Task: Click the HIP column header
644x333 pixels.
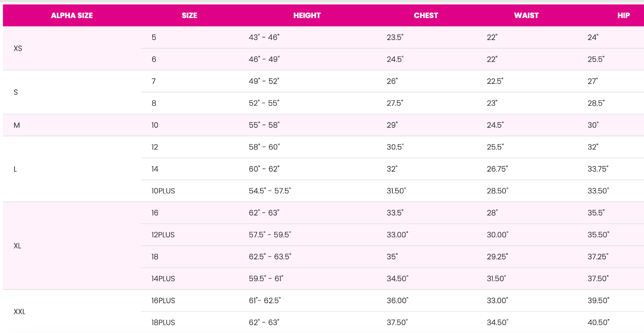Action: tap(623, 15)
